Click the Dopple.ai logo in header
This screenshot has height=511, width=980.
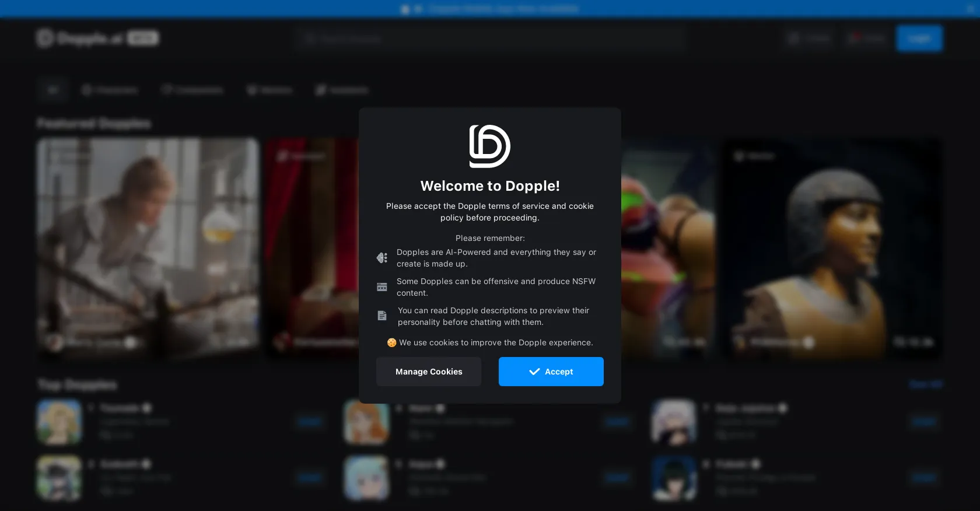tap(97, 38)
